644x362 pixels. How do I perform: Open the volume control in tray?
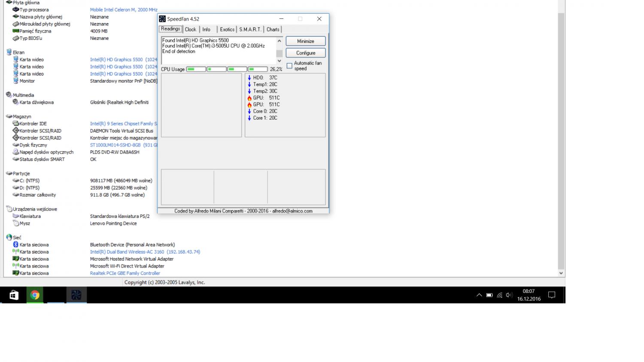[509, 295]
